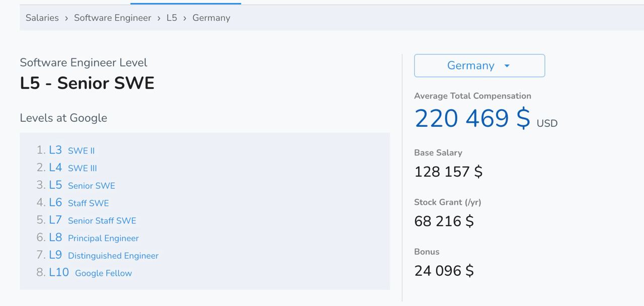Open the L3 level code link
The width and height of the screenshot is (644, 306).
click(x=55, y=150)
